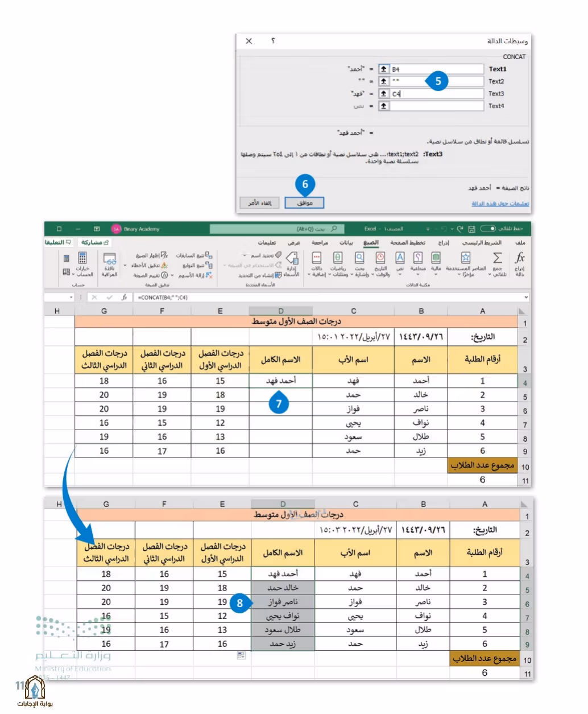The height and width of the screenshot is (714, 588).
Task: Open the ملف tab
Action: pyautogui.click(x=520, y=242)
